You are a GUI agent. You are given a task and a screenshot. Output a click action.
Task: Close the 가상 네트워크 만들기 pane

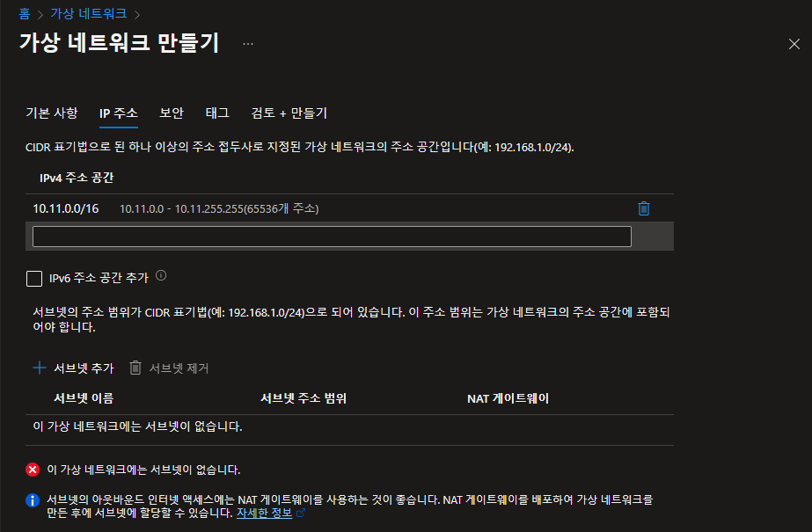(x=794, y=44)
